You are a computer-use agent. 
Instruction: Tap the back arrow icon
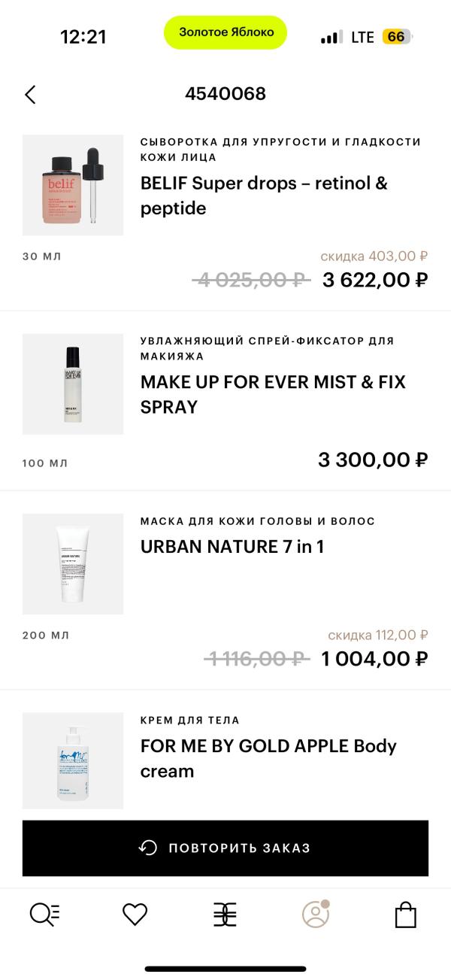point(30,94)
